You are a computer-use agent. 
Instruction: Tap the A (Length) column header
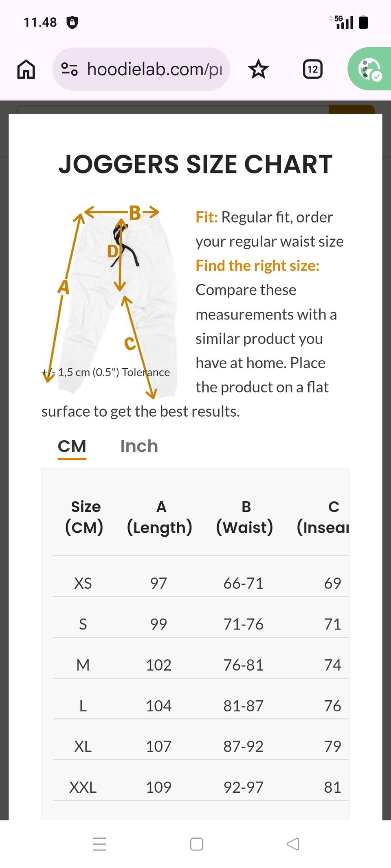[x=160, y=517]
